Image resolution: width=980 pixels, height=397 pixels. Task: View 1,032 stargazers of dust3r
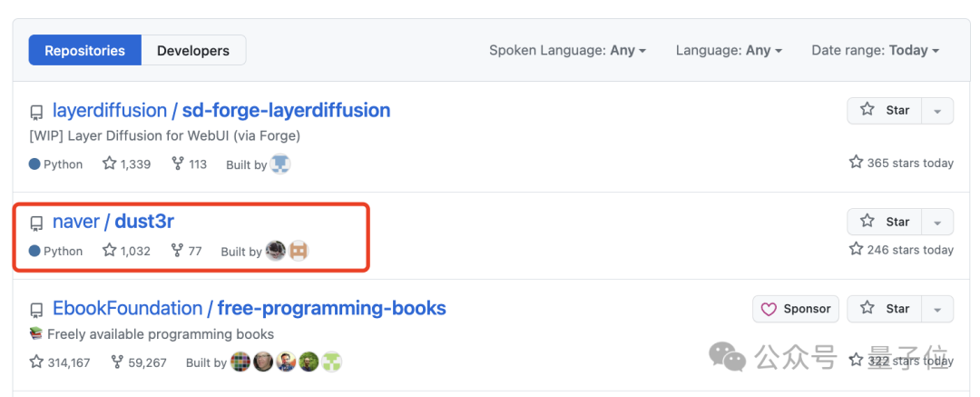tap(126, 252)
